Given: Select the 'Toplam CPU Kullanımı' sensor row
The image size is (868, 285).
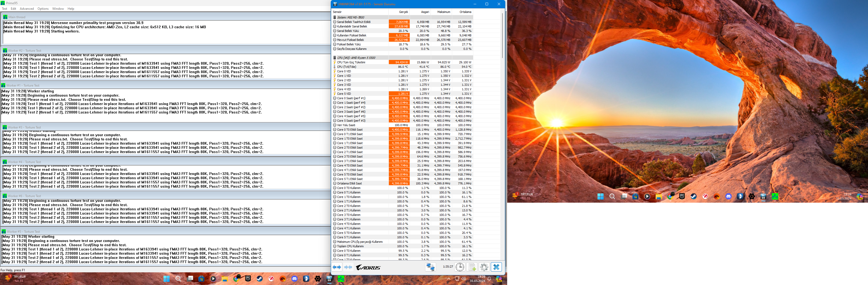Looking at the screenshot, I should (402, 246).
